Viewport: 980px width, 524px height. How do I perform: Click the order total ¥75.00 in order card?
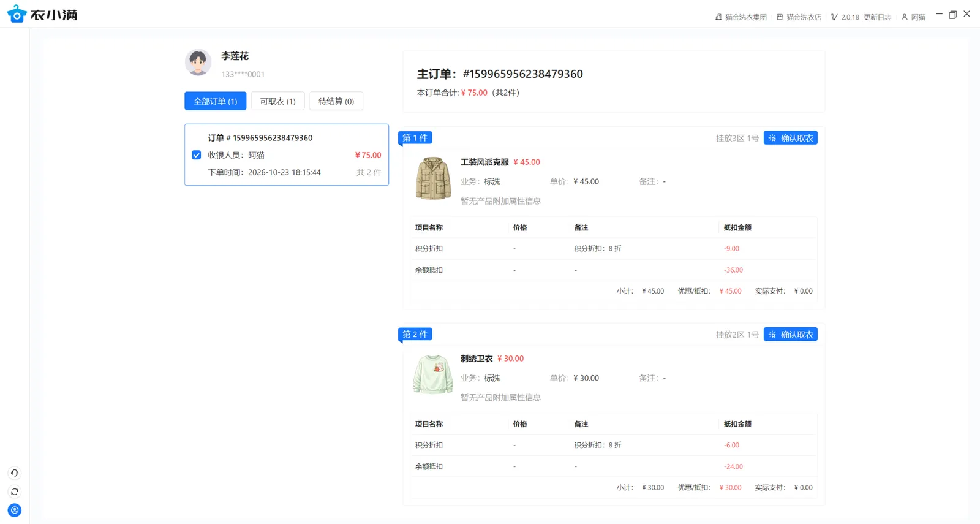(368, 155)
